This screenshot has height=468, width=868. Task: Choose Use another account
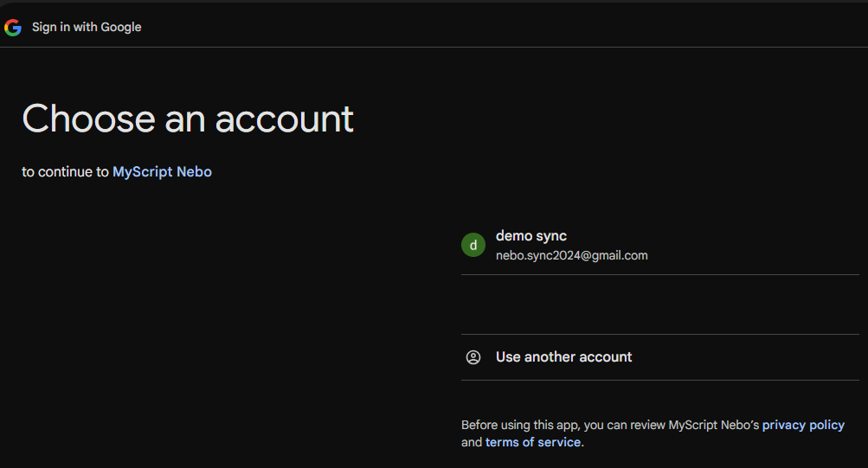point(659,357)
